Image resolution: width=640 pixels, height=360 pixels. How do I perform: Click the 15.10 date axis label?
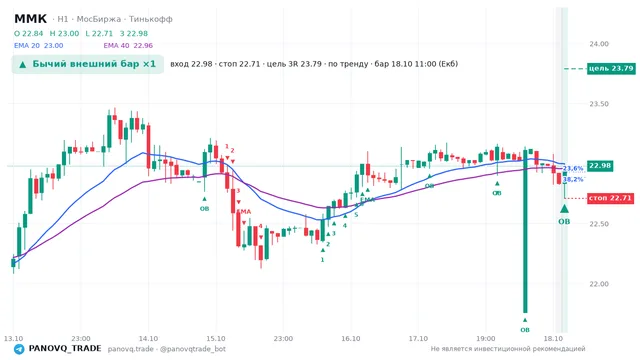[216, 339]
